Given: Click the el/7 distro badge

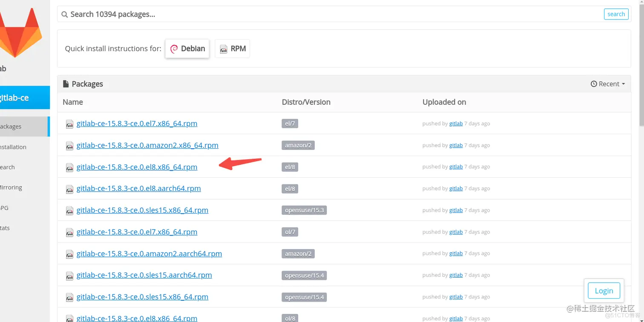Looking at the screenshot, I should pos(290,124).
